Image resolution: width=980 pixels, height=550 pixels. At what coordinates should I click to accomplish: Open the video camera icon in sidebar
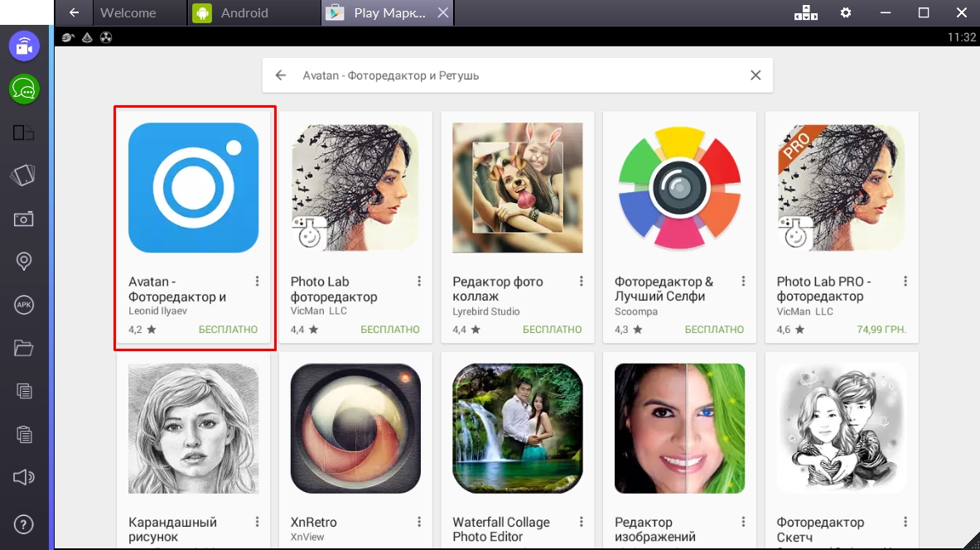pos(24,46)
